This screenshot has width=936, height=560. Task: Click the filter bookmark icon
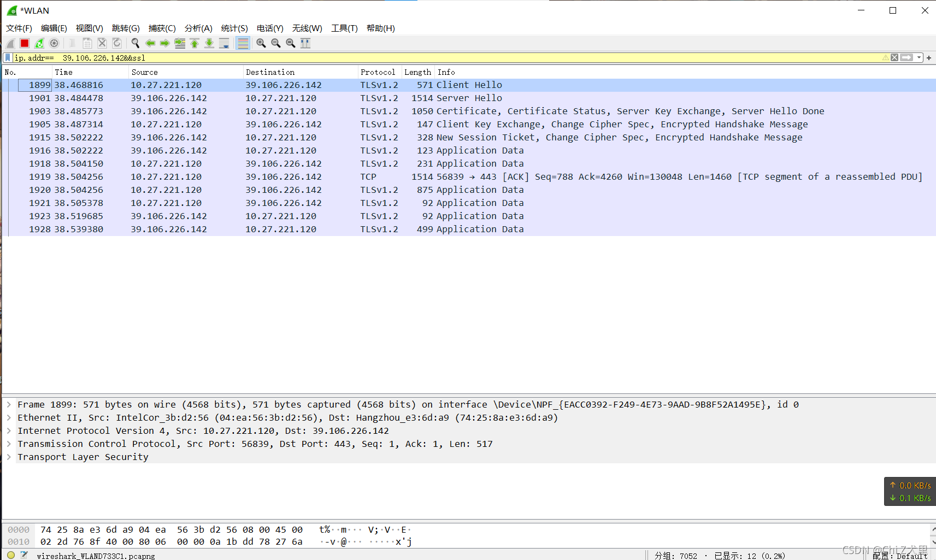point(8,57)
